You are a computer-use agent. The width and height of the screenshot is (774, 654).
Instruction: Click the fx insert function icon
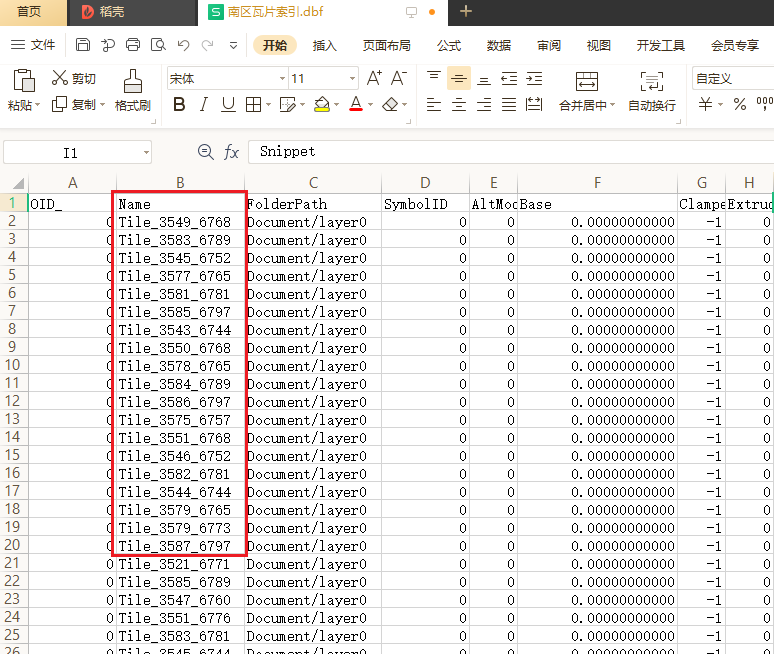pyautogui.click(x=231, y=152)
